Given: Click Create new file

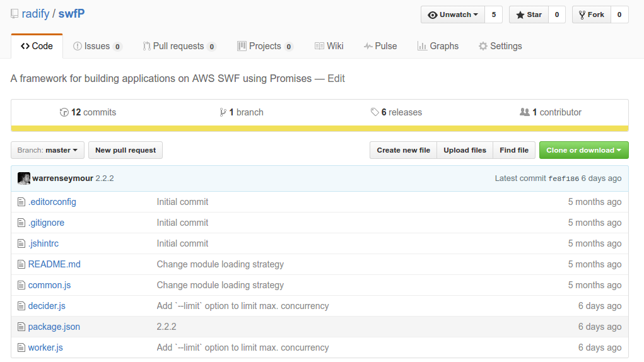Looking at the screenshot, I should click(403, 150).
